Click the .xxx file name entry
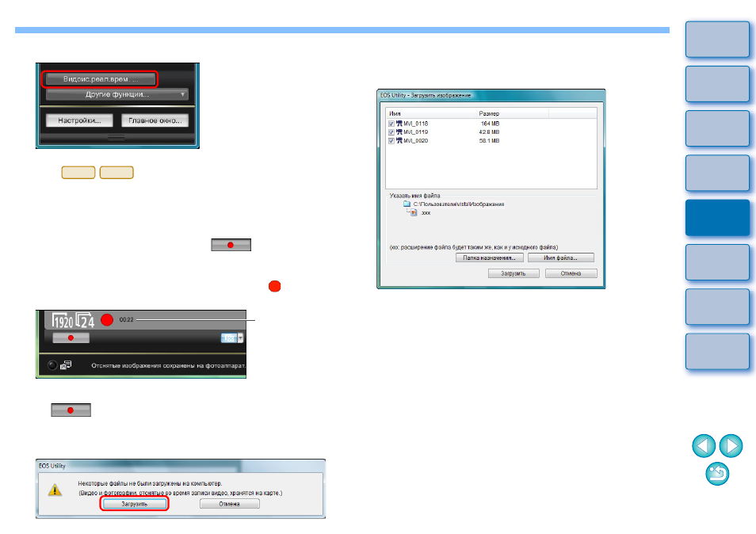Image resolution: width=756 pixels, height=534 pixels. click(426, 213)
